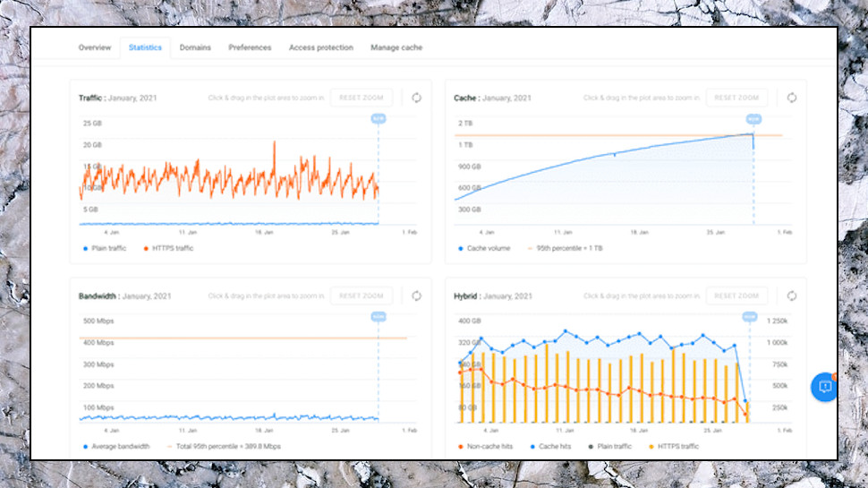Click the 25 GB axis label in Traffic
This screenshot has height=488, width=868.
tap(92, 123)
